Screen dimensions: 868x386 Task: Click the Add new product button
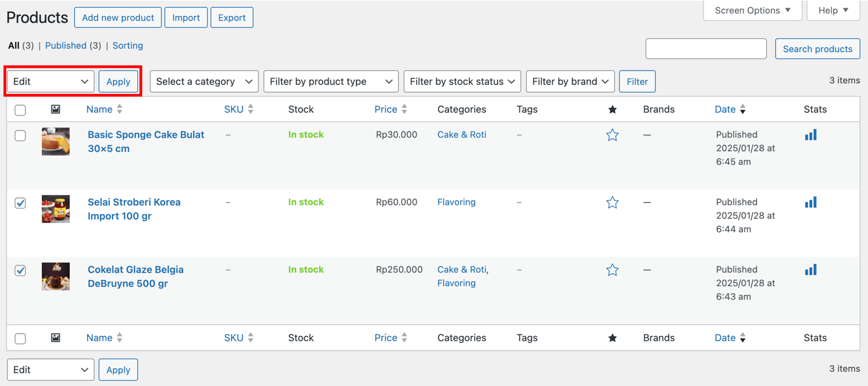pos(118,17)
